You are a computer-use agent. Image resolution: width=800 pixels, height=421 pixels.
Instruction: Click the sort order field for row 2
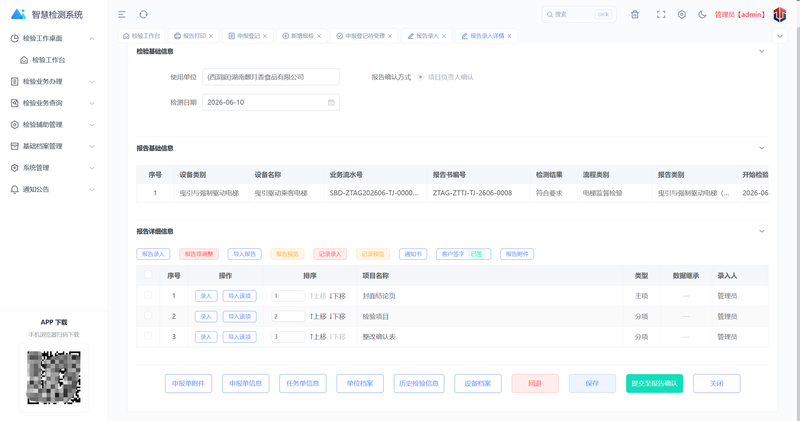(x=288, y=316)
